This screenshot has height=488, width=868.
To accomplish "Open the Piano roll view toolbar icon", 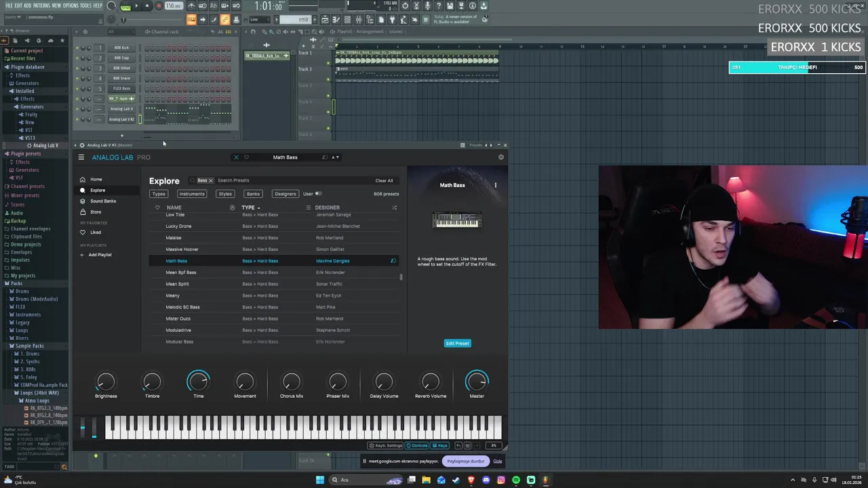I will point(336,20).
